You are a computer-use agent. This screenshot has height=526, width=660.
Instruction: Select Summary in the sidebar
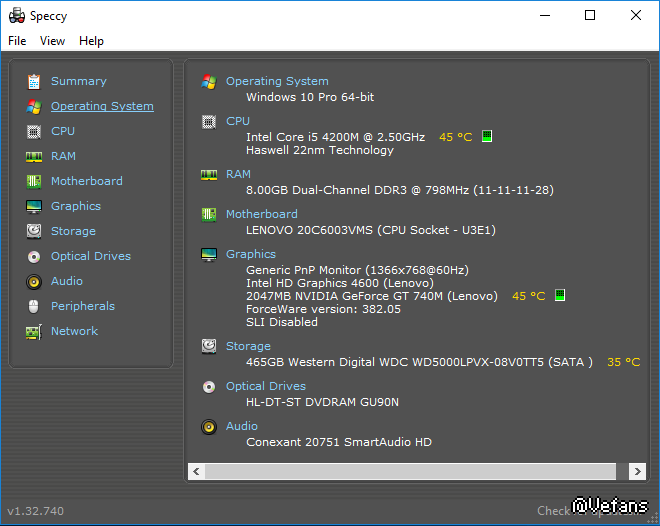click(79, 81)
